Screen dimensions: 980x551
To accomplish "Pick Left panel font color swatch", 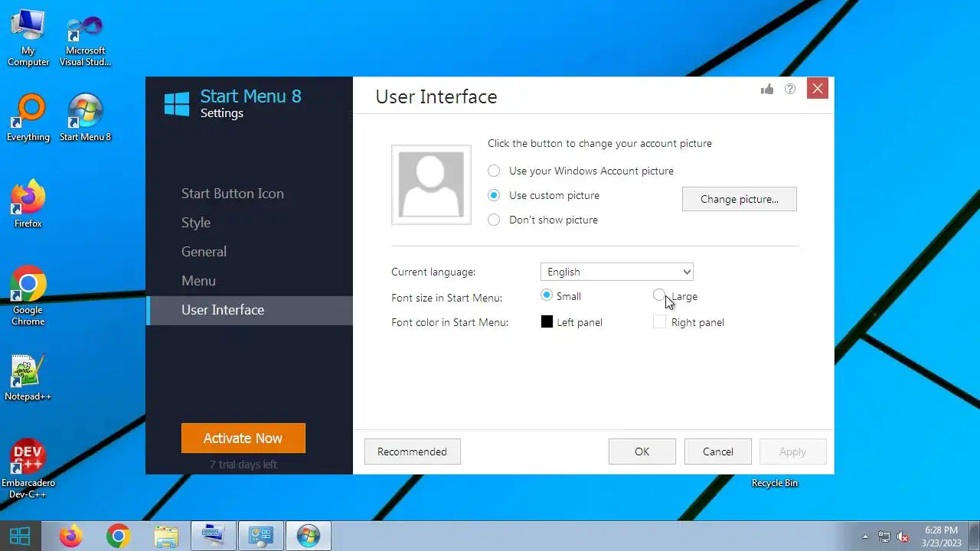I will point(547,322).
